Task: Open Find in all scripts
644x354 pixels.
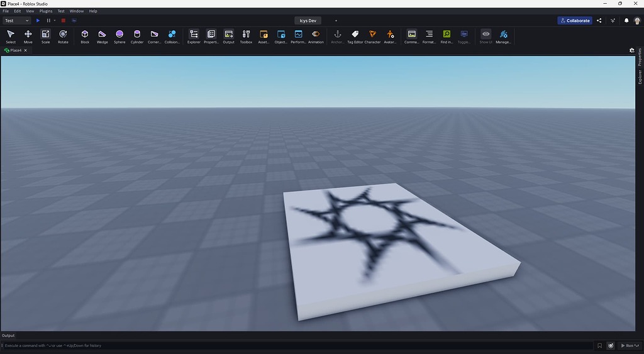Action: (447, 36)
